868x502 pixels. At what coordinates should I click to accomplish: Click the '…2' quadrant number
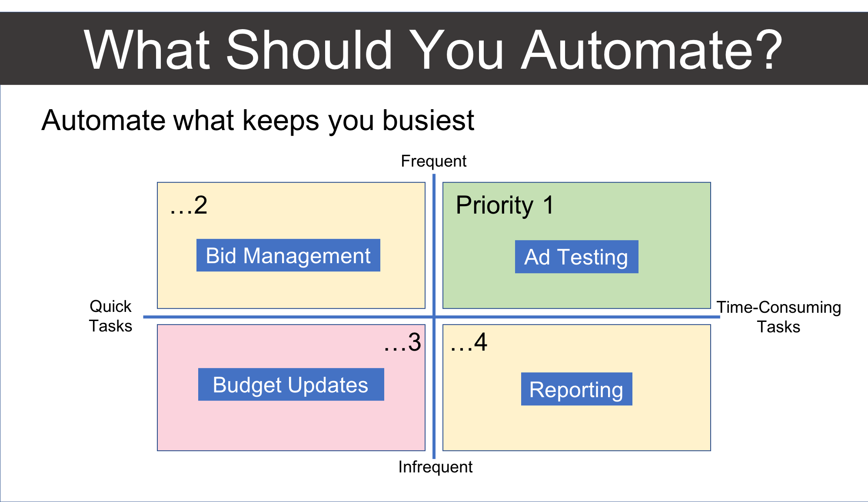coord(189,205)
